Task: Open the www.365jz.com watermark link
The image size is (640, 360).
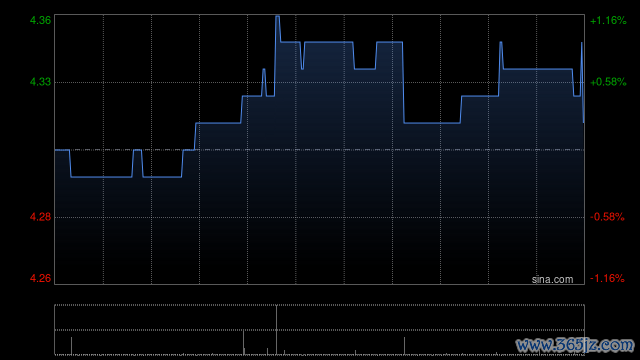Action: click(575, 345)
